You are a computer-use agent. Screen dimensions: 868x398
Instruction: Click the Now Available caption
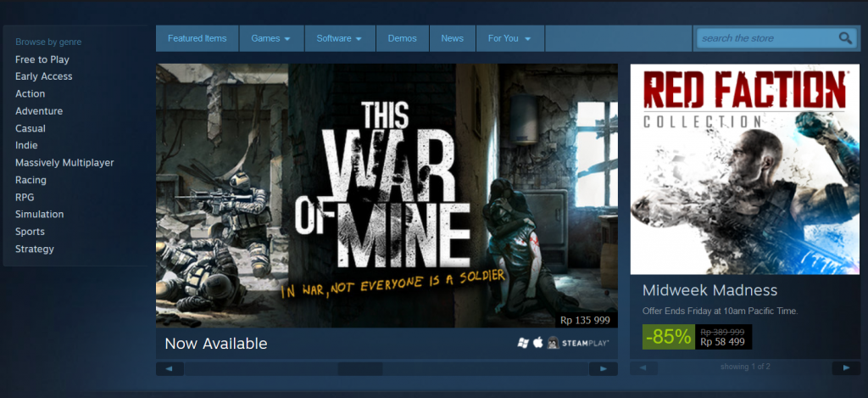216,343
